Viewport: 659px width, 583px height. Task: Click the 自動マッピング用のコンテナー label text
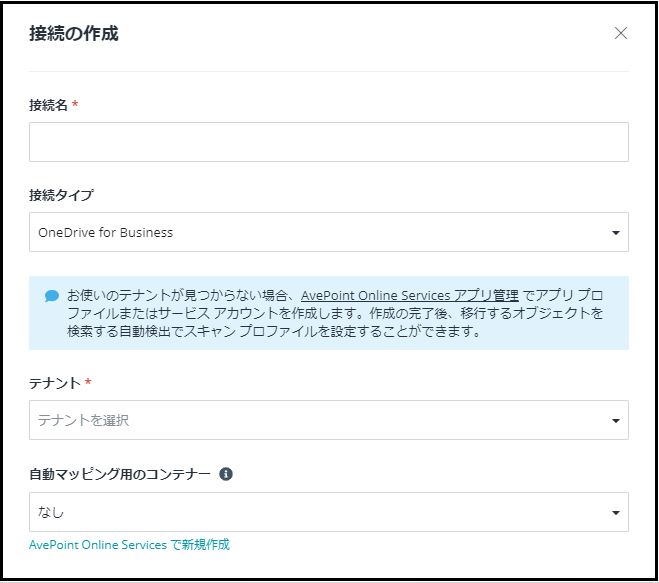(x=120, y=474)
